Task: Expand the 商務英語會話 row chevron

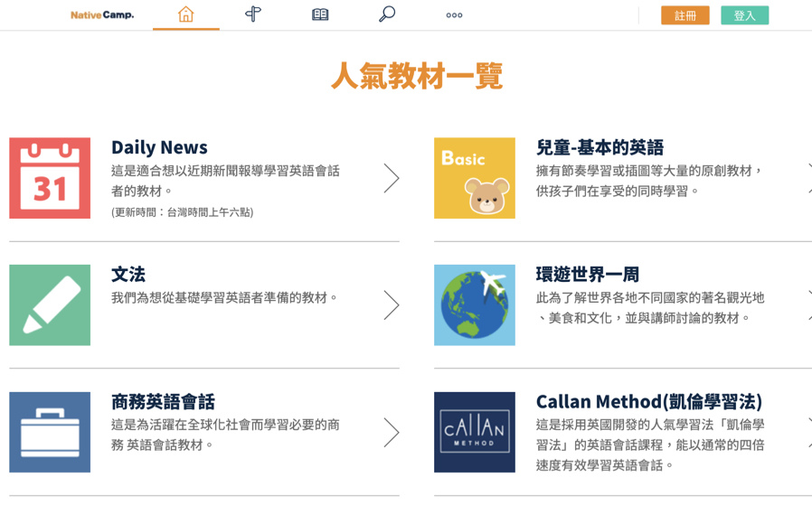Action: click(392, 432)
